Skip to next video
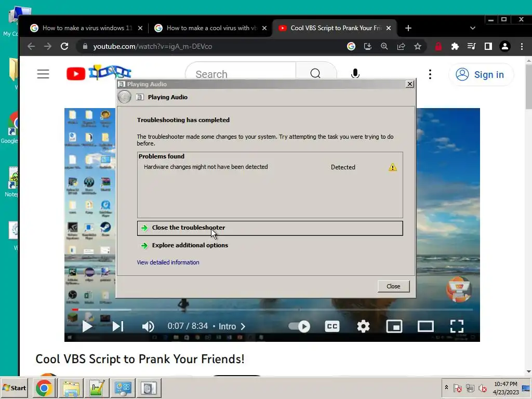 pyautogui.click(x=118, y=326)
